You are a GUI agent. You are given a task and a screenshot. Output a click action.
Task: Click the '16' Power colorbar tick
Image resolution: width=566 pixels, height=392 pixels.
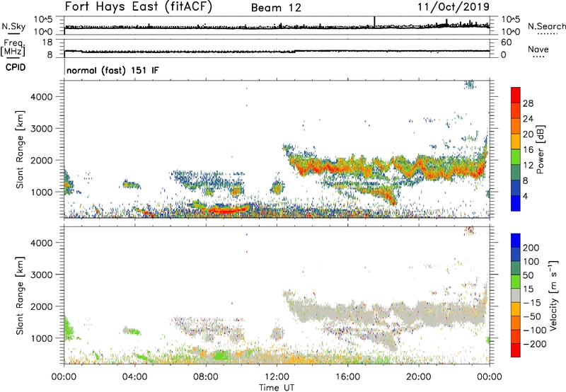tap(528, 150)
